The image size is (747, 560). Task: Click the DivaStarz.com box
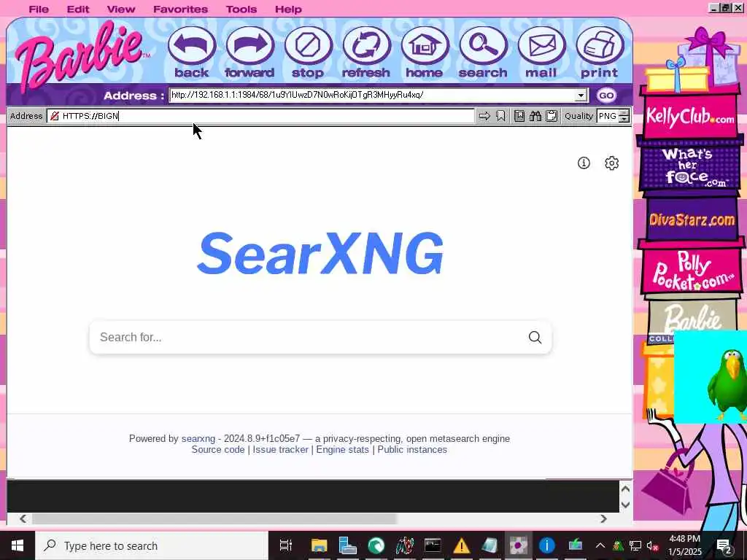pyautogui.click(x=692, y=219)
